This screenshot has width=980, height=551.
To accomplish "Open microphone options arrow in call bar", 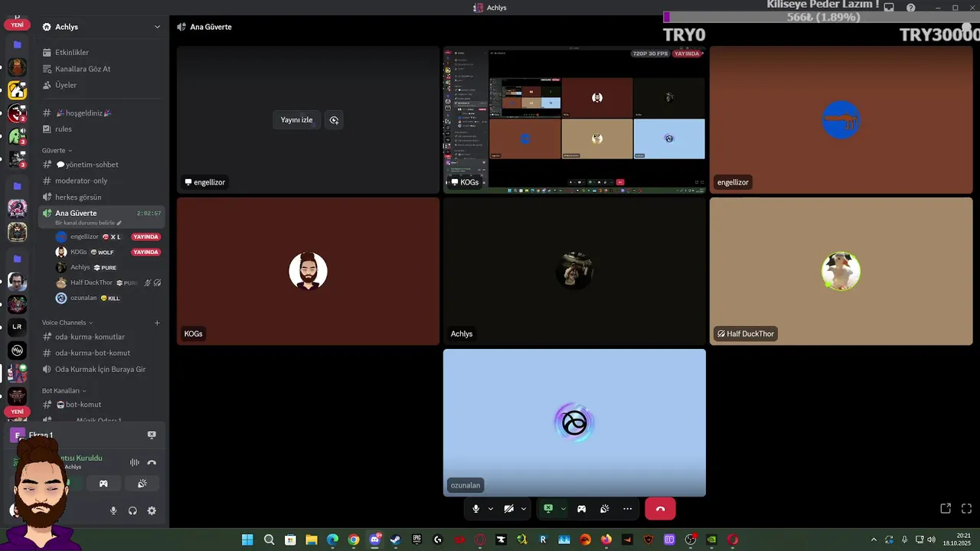I will coord(490,509).
